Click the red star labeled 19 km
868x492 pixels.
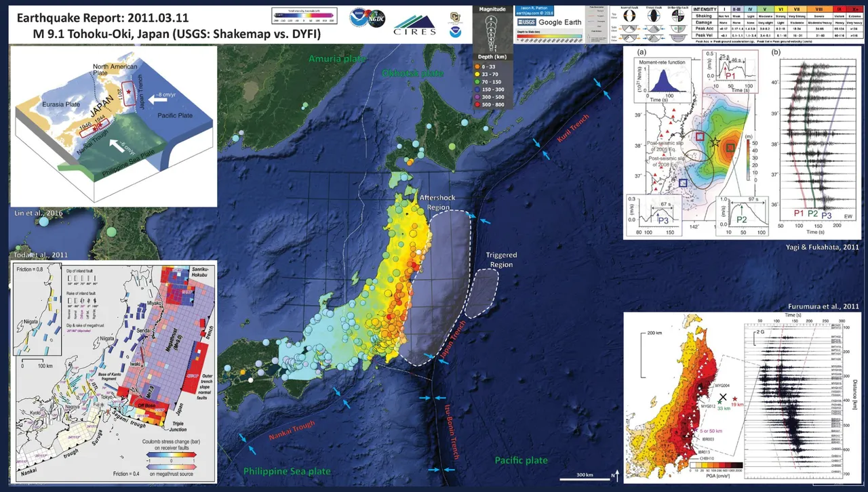735,398
